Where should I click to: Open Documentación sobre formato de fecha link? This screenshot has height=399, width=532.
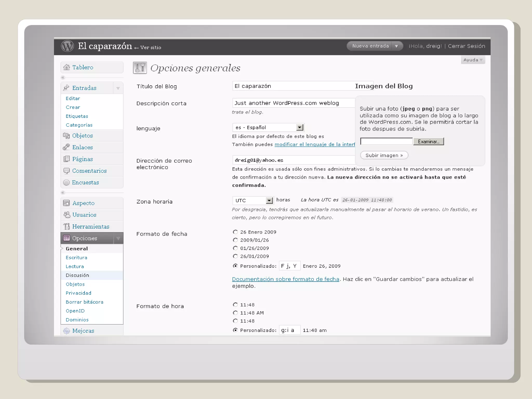285,279
